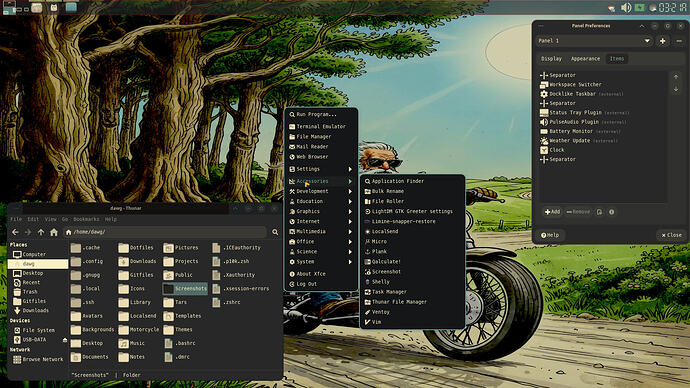Click the Help button in Panel Preferences
Viewport: 690px width, 388px height.
(550, 235)
